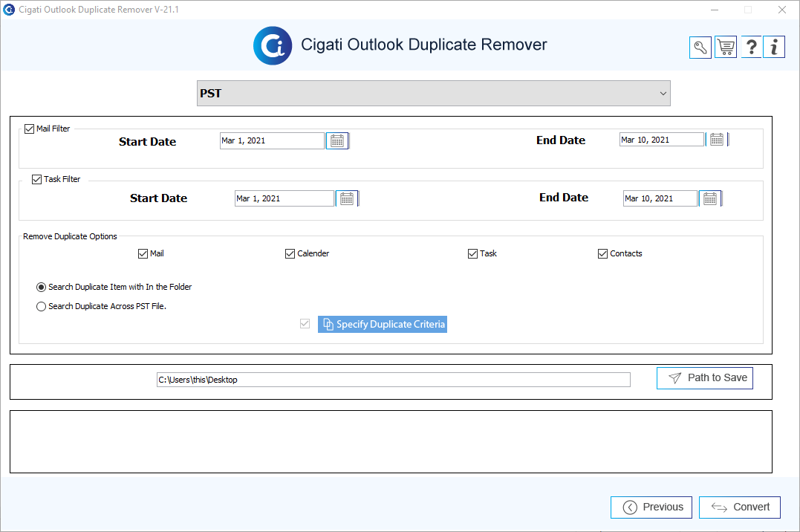This screenshot has width=800, height=532.
Task: Open calendar for Task Filter Start Date
Action: (x=347, y=198)
